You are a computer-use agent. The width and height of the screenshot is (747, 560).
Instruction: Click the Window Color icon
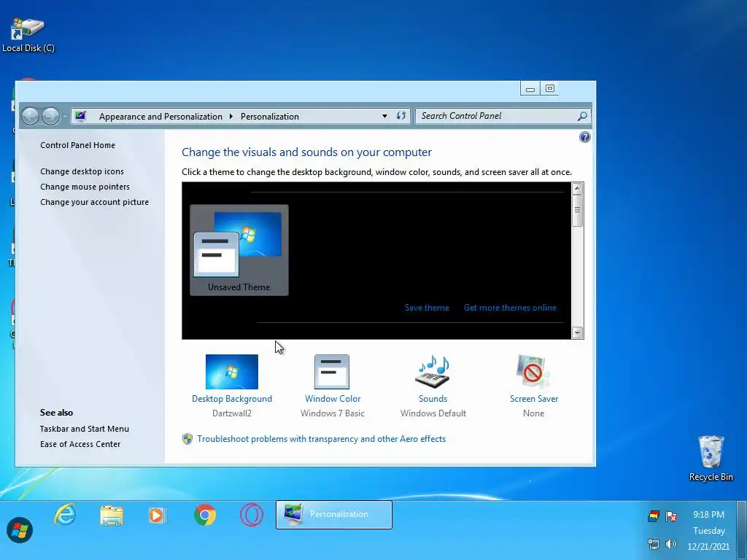point(332,371)
